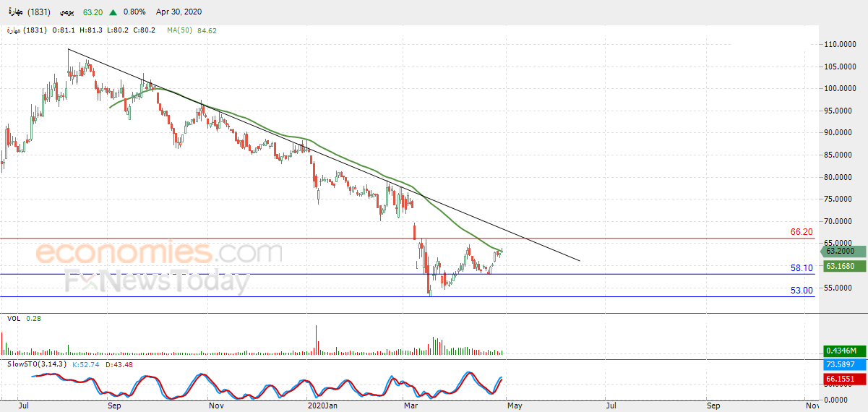This screenshot has height=412, width=868.
Task: Click the VOL indicator label
Action: [x=14, y=318]
